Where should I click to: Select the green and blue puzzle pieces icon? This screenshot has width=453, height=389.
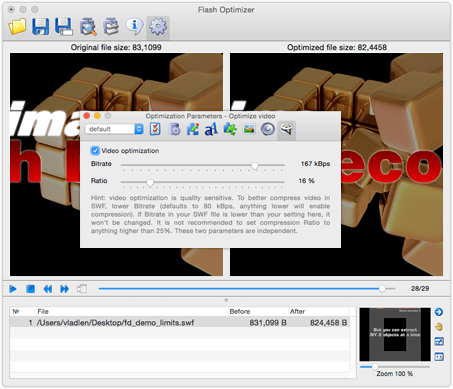(x=230, y=129)
